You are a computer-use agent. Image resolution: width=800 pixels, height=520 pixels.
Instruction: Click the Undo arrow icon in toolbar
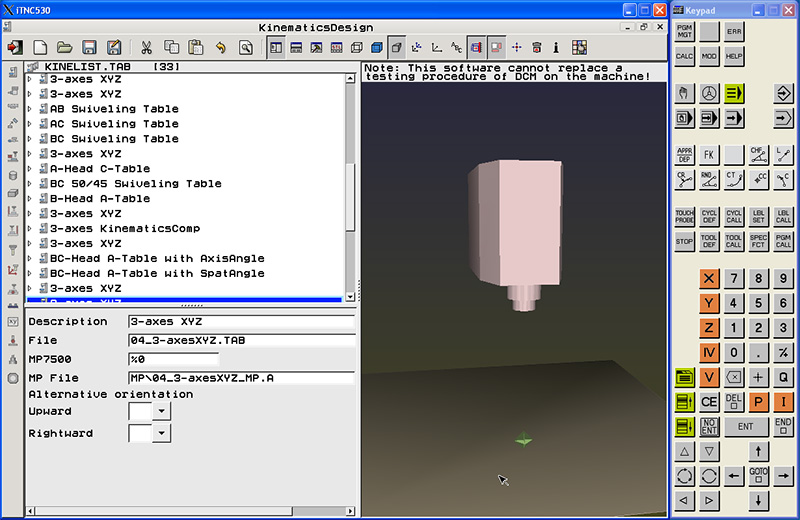pyautogui.click(x=220, y=47)
